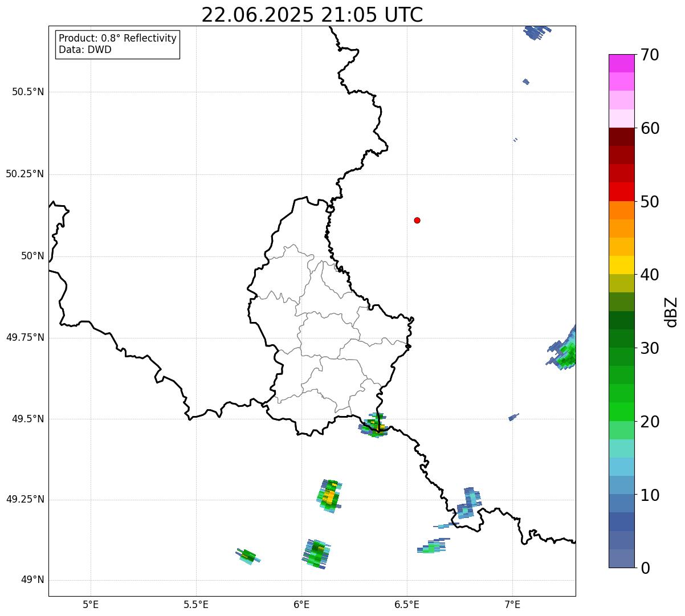The image size is (685, 616).
Task: Click the 7°E longitude label
Action: click(x=512, y=604)
